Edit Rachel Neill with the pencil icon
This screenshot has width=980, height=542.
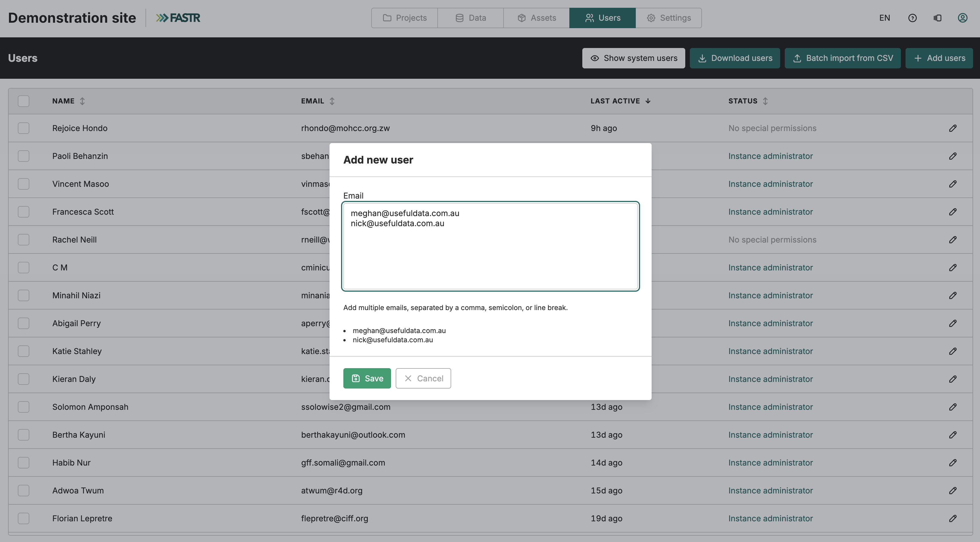coord(953,240)
